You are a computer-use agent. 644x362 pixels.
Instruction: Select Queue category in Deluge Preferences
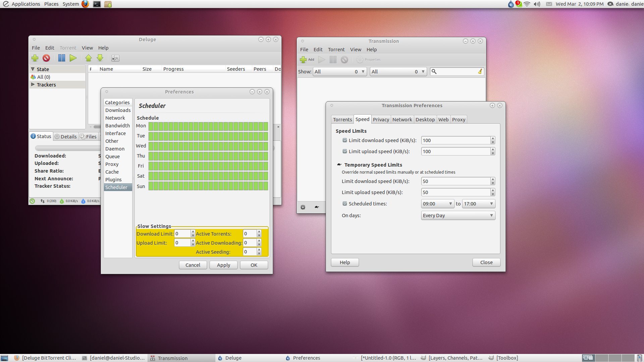click(118, 157)
